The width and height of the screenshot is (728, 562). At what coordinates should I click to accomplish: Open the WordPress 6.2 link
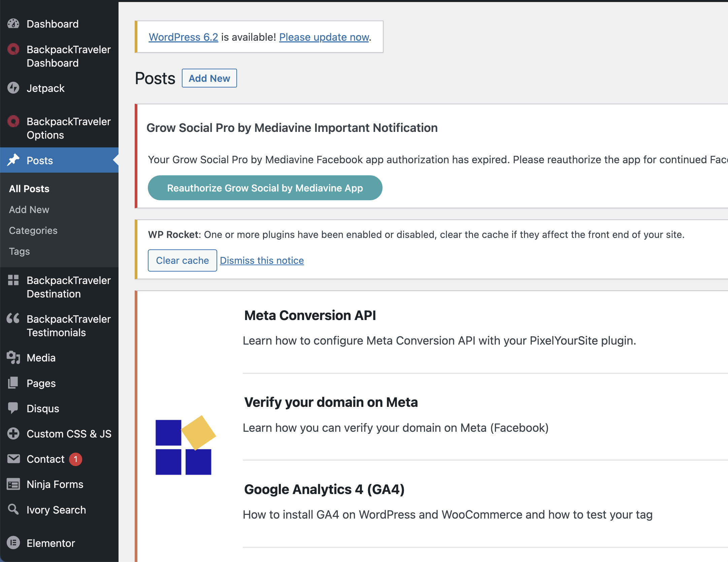[184, 37]
